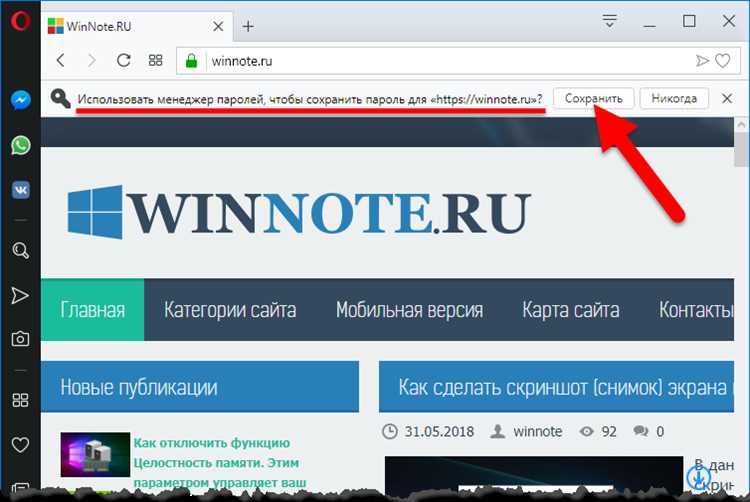Click Никогда to never save password
The image size is (750, 502).
click(x=674, y=98)
